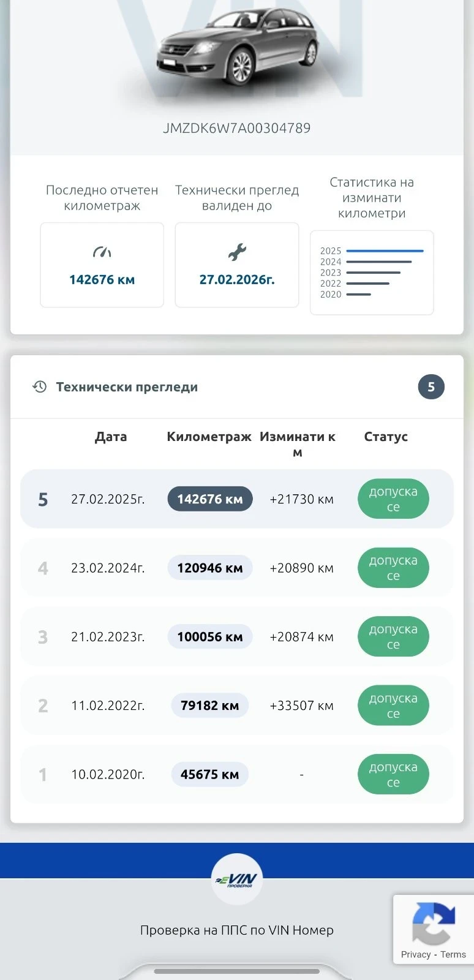
Task: Click the VIN number JMZDK6W7A00304789
Action: click(x=237, y=129)
